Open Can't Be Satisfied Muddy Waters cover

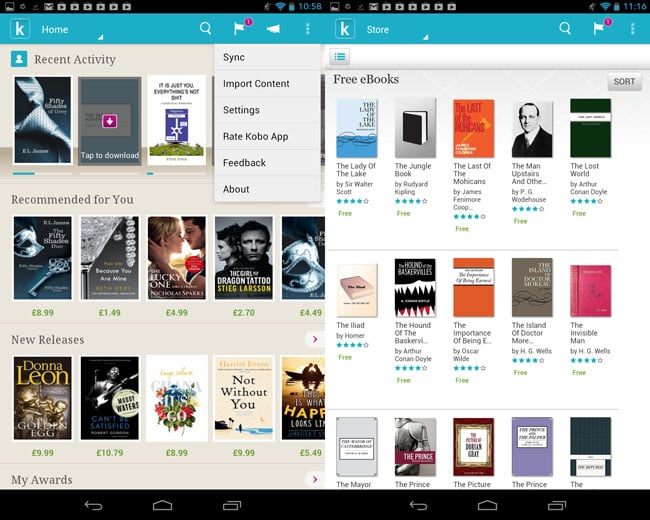(109, 398)
